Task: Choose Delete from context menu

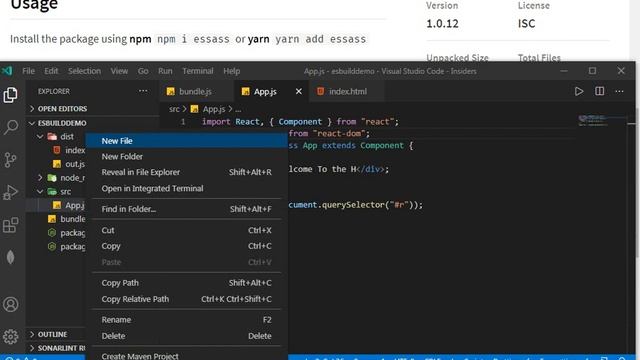Action: coord(187,336)
